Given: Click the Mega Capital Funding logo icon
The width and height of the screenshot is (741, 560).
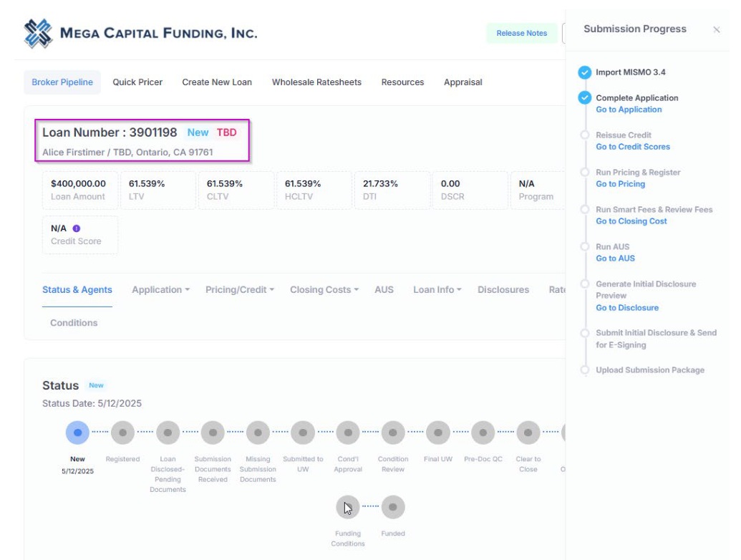Looking at the screenshot, I should (x=38, y=34).
